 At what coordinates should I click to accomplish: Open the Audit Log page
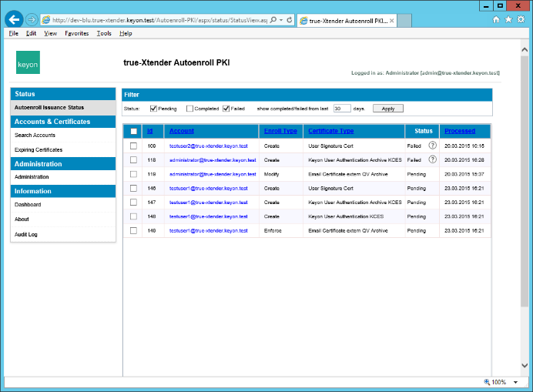click(26, 234)
